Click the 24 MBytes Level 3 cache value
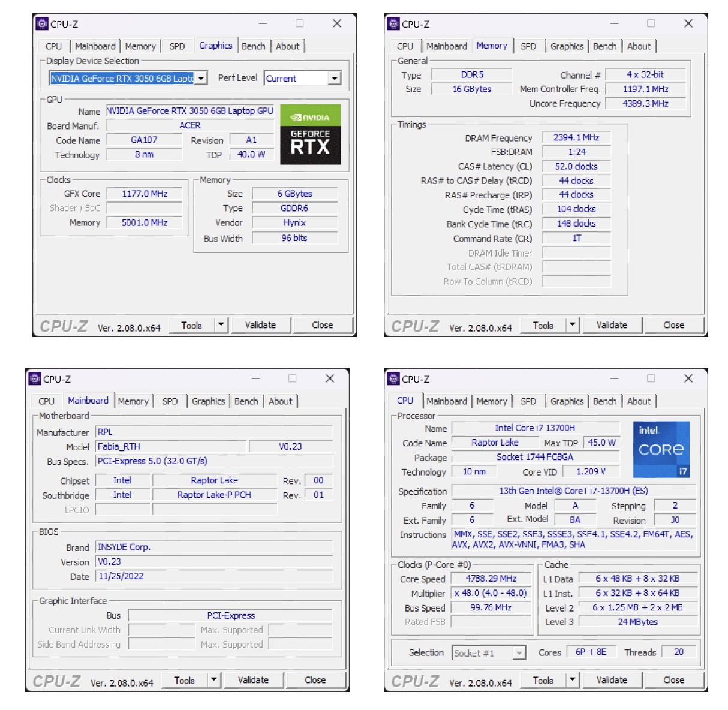 point(638,622)
